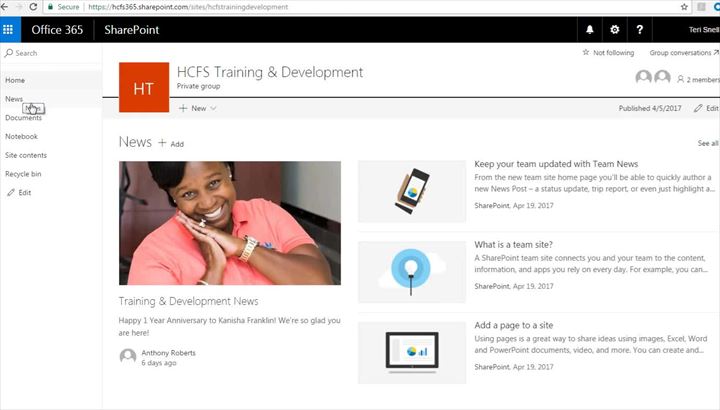Open Recycle bin in left navigation
The height and width of the screenshot is (410, 720).
(x=23, y=174)
